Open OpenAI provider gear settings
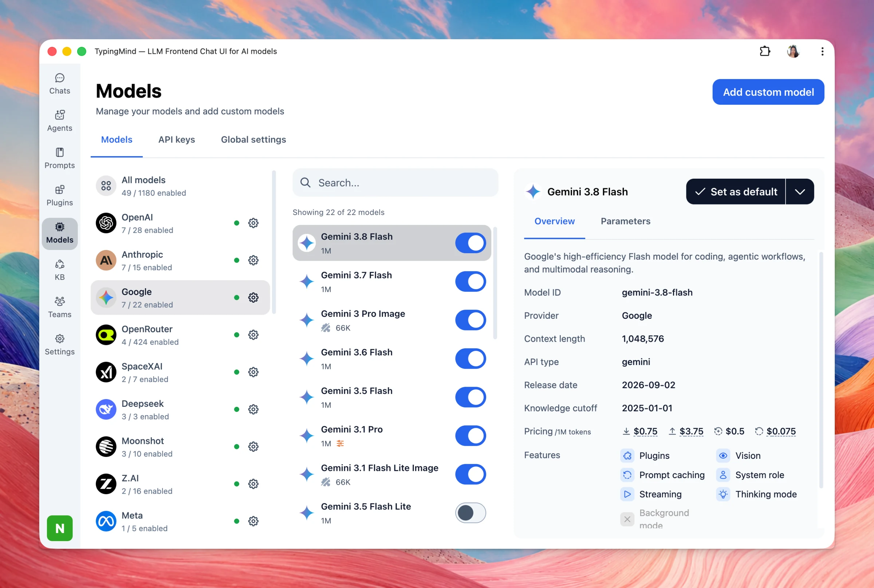 pos(253,223)
